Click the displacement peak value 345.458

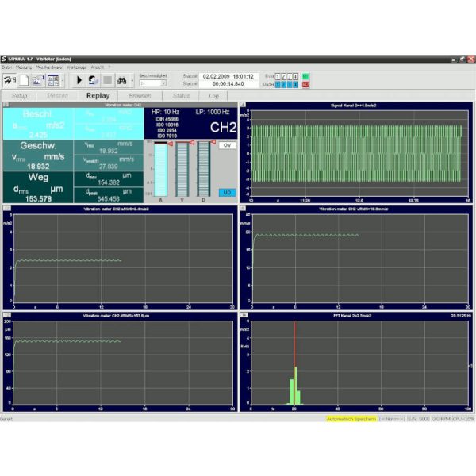108,199
